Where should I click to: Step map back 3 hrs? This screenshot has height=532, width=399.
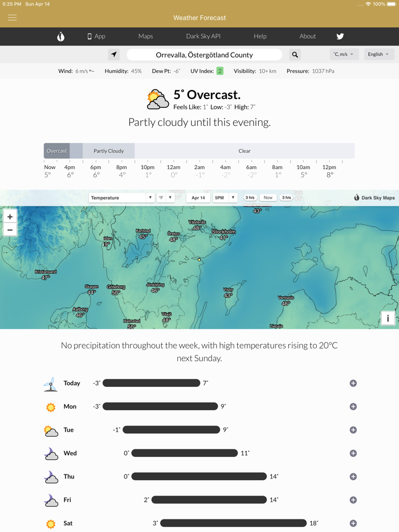250,198
